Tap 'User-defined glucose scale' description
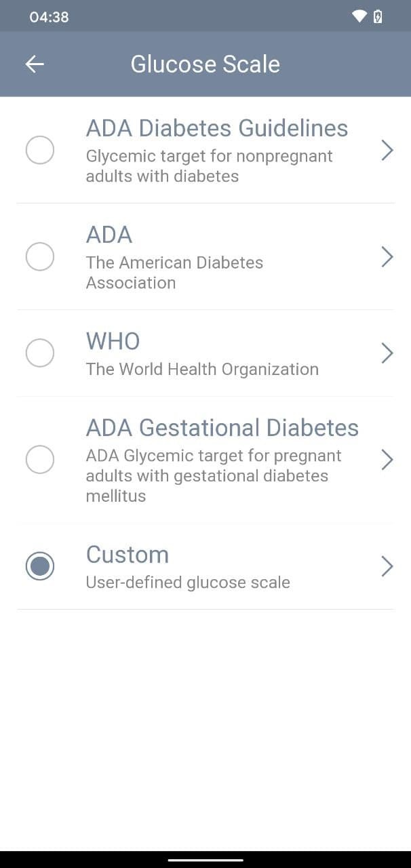411x868 pixels. [188, 583]
